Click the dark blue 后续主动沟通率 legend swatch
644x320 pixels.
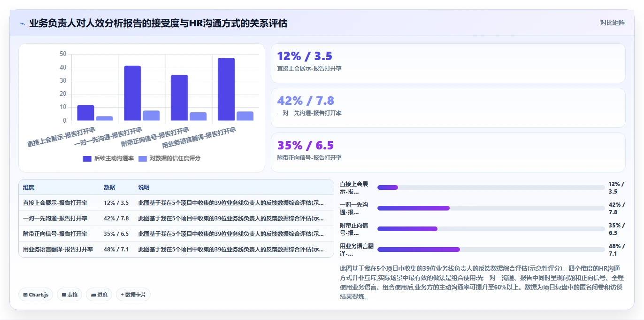[x=87, y=158]
